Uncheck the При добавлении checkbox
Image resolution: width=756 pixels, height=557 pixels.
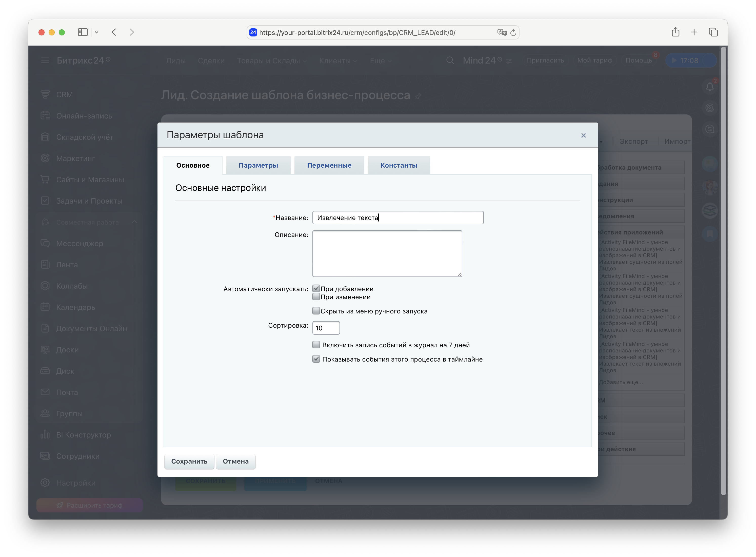tap(316, 289)
